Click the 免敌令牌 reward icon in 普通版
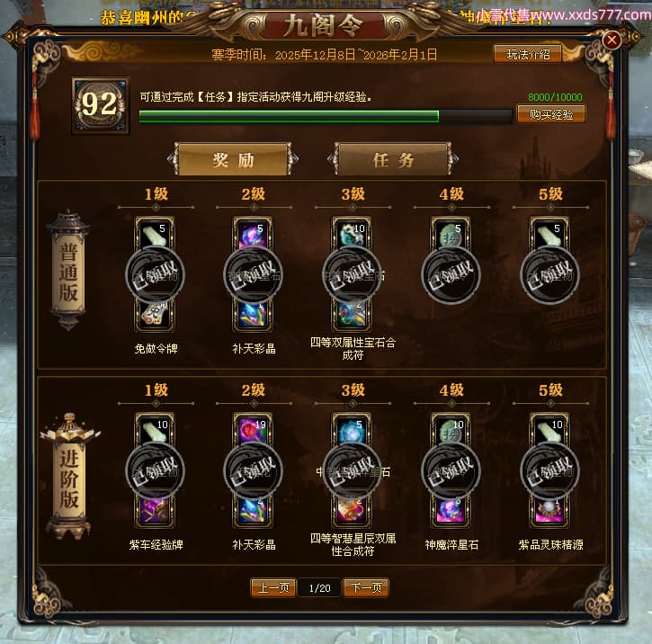This screenshot has height=644, width=652. pyautogui.click(x=155, y=314)
